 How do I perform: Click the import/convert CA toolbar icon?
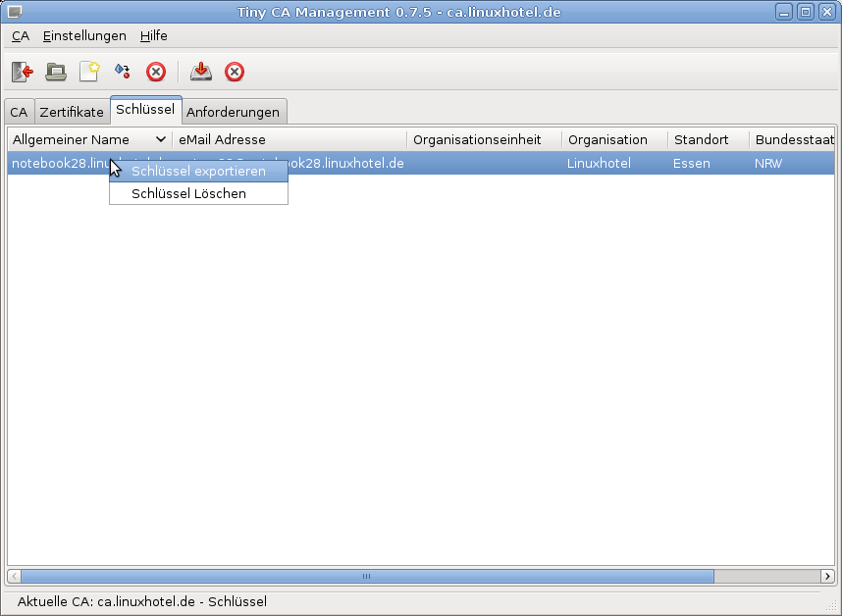click(123, 72)
